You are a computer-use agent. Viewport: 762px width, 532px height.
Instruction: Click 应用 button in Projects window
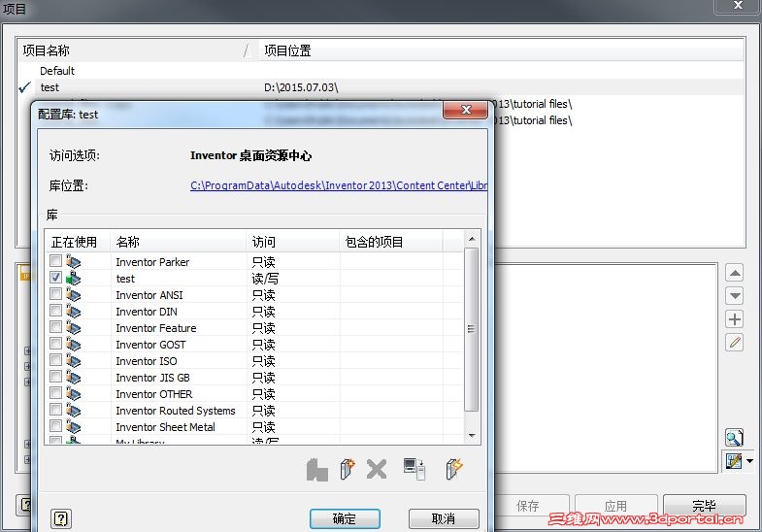pyautogui.click(x=615, y=506)
